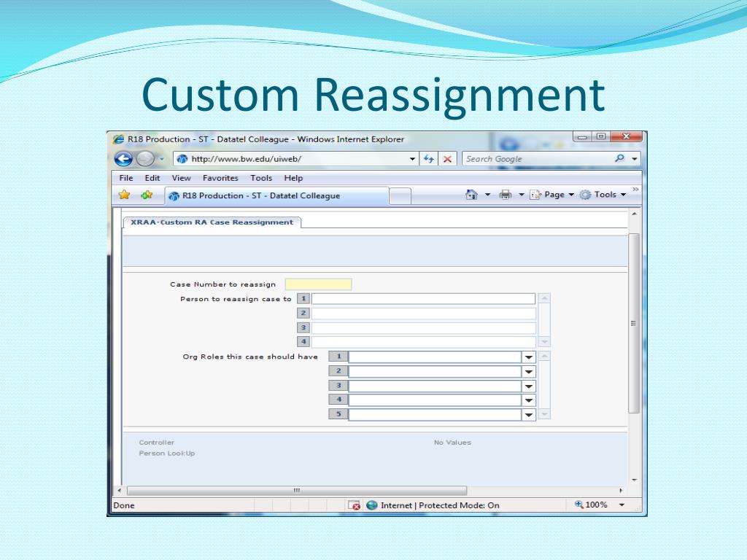This screenshot has height=560, width=747.
Task: Open the Edit menu
Action: [x=152, y=178]
